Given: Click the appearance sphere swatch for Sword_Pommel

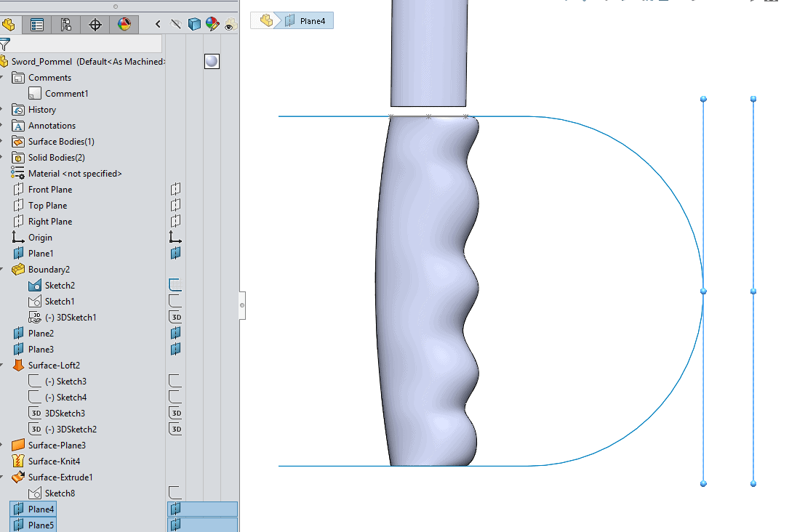Looking at the screenshot, I should 212,62.
